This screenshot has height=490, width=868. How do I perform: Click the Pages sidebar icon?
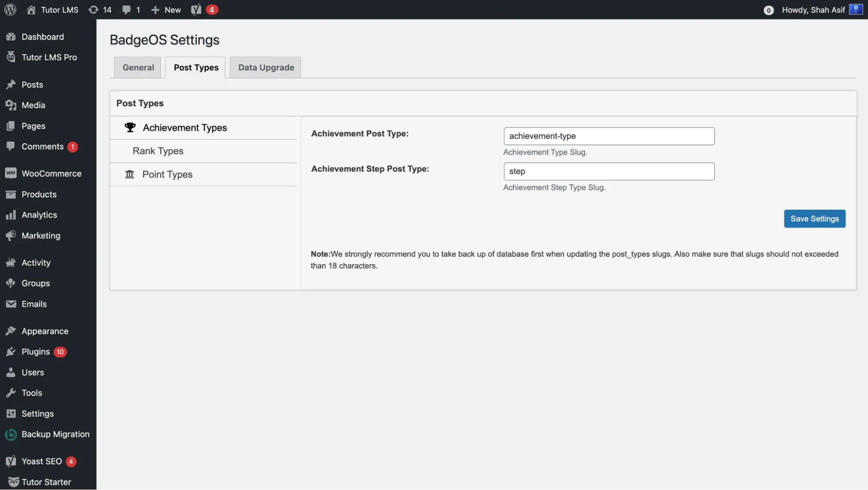pos(11,126)
